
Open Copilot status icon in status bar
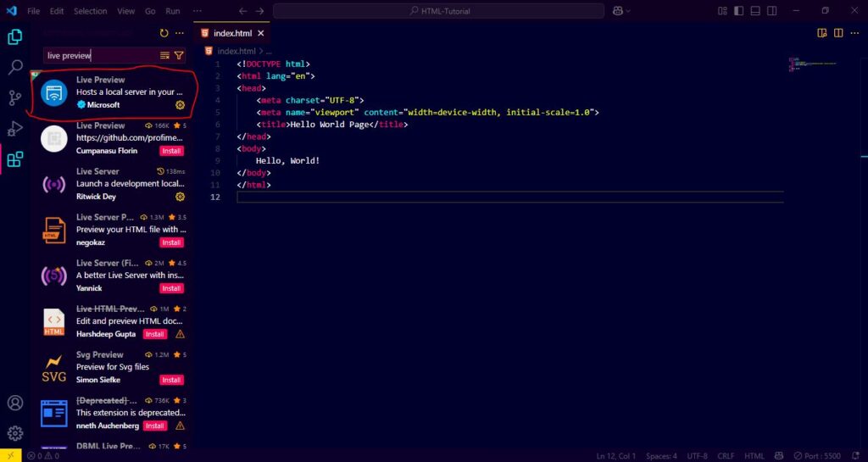779,456
